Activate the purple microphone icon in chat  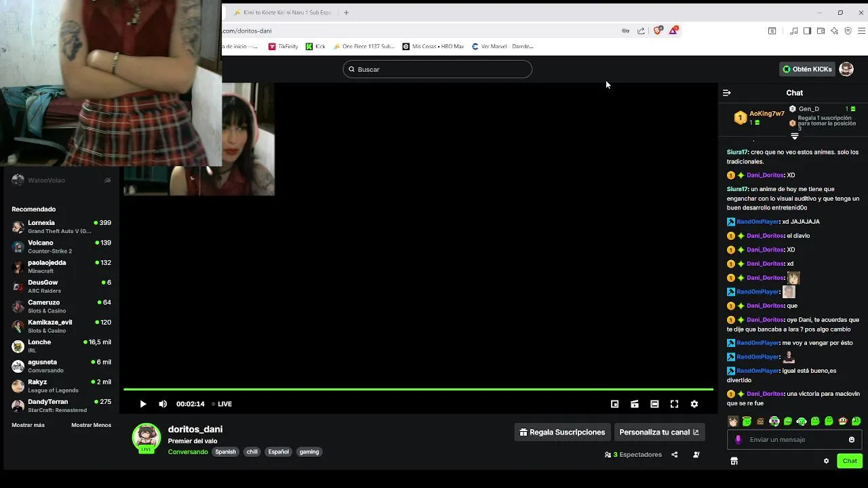pyautogui.click(x=738, y=440)
